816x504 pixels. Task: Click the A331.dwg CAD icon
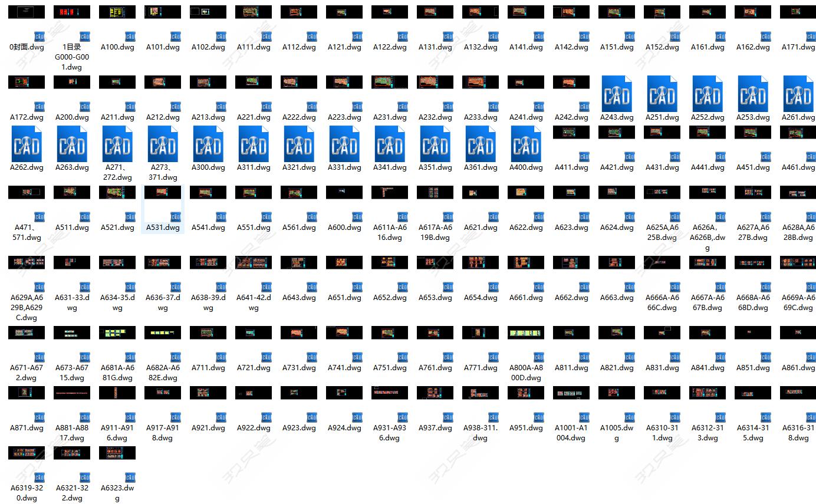click(344, 144)
